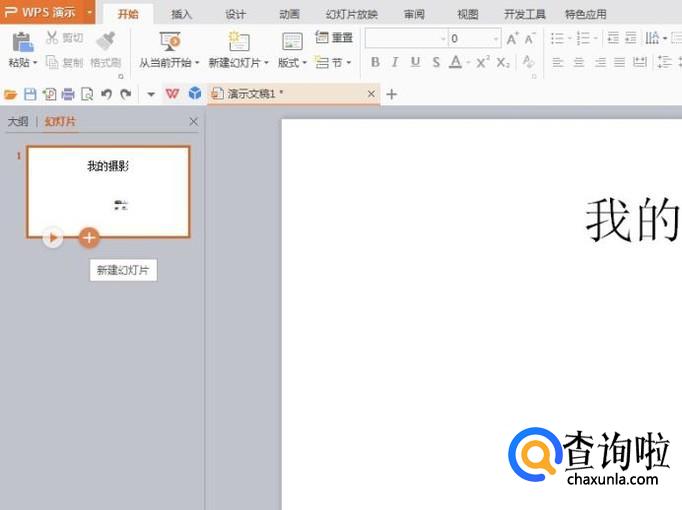Screen dimensions: 682x510
Task: Expand font color dropdown arrow
Action: 468,63
